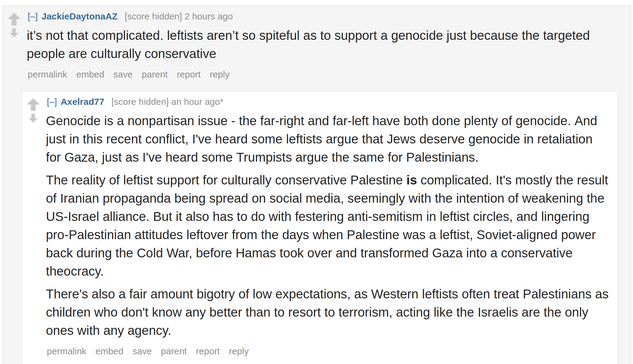
Task: Report JackieDaytonaAZ's comment
Action: click(x=189, y=74)
